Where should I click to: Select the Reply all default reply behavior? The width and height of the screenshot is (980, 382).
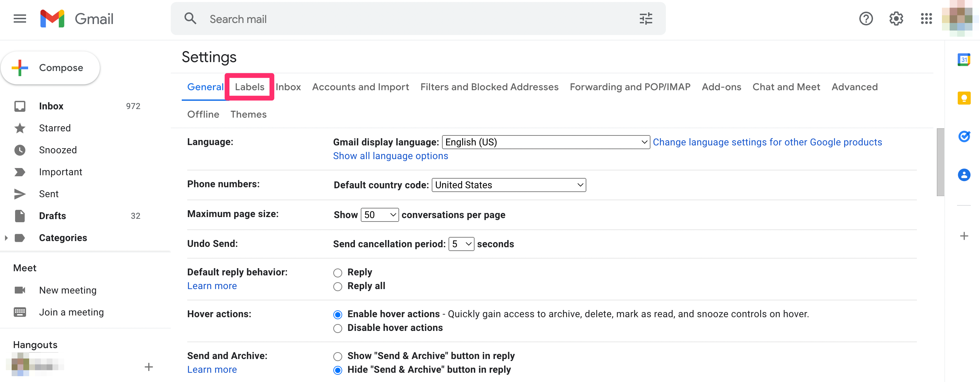click(x=337, y=287)
